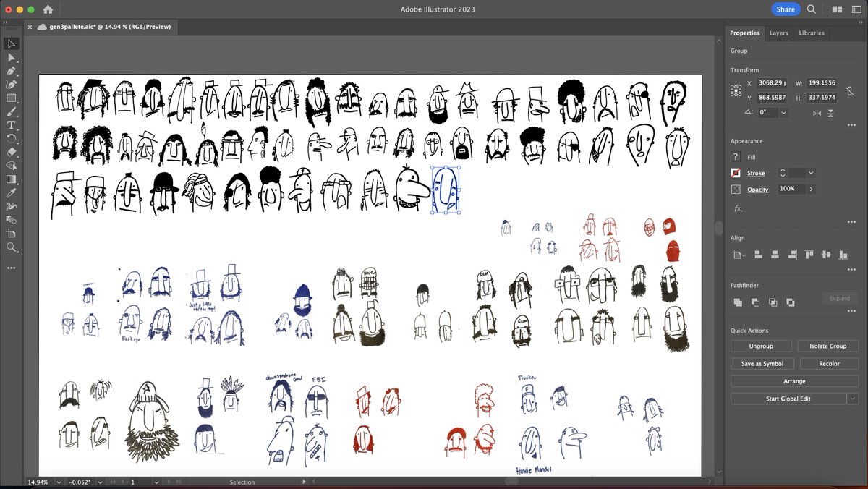The height and width of the screenshot is (489, 868).
Task: Show more Align options
Action: click(x=851, y=269)
